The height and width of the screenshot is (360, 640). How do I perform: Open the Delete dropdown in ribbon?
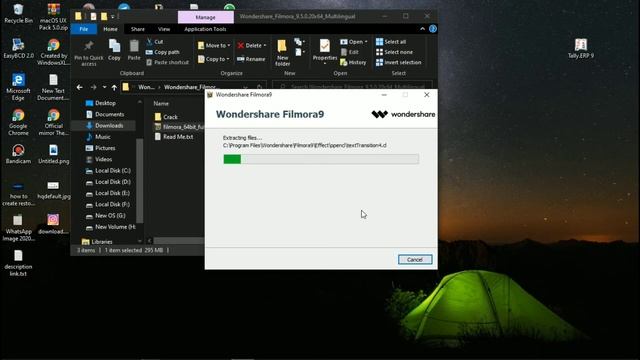click(251, 45)
